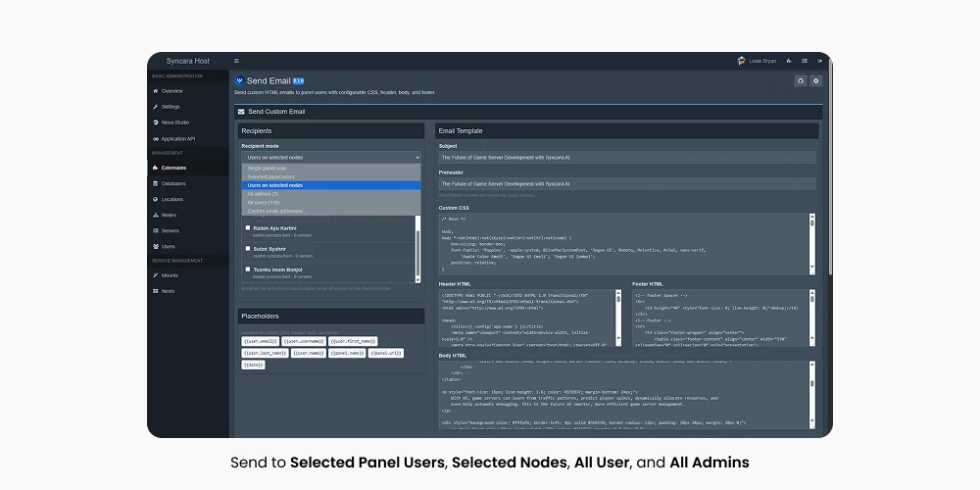This screenshot has height=490, width=980.
Task: Choose All admins (3) option
Action: (331, 194)
